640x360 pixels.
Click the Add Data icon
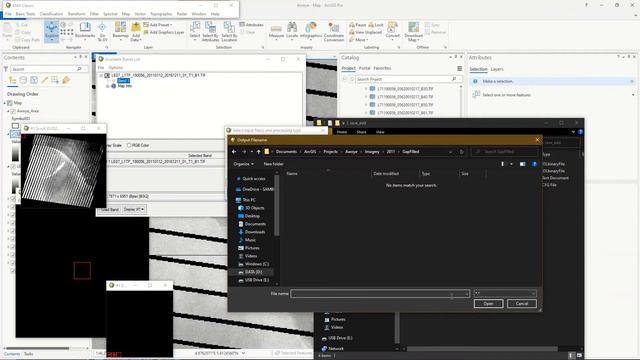point(136,28)
